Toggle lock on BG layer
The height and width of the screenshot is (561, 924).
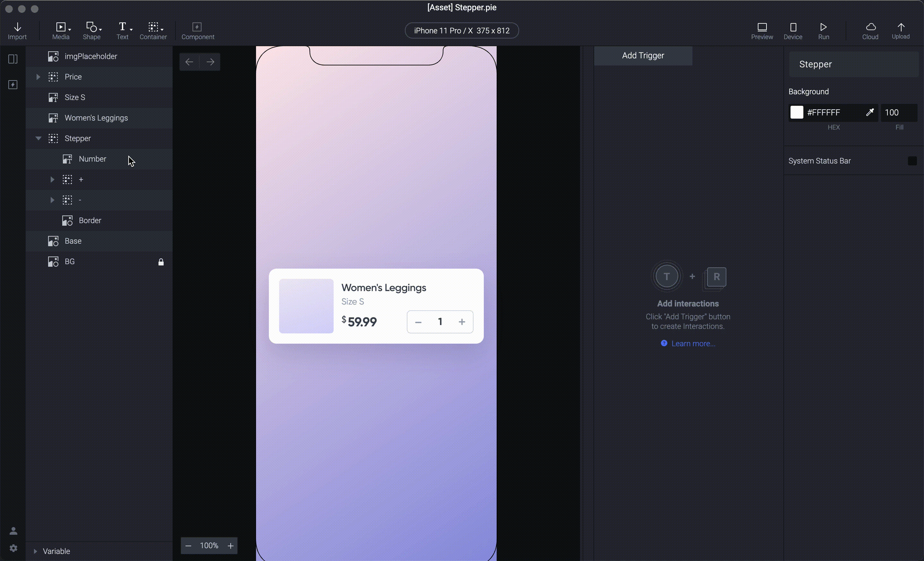pyautogui.click(x=162, y=262)
